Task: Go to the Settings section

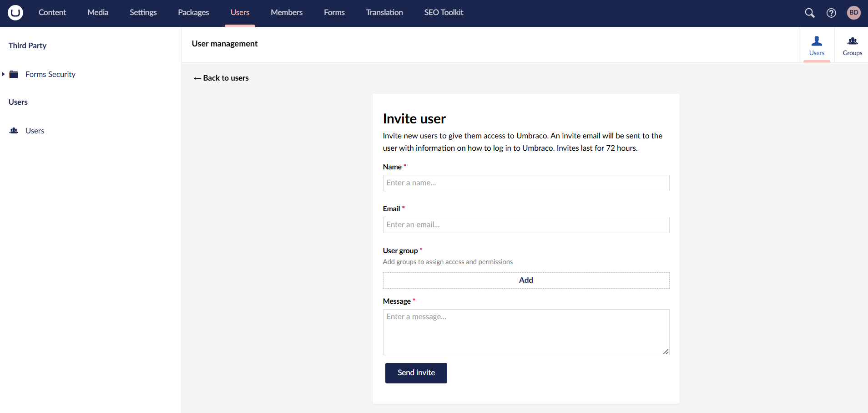Action: click(x=143, y=13)
